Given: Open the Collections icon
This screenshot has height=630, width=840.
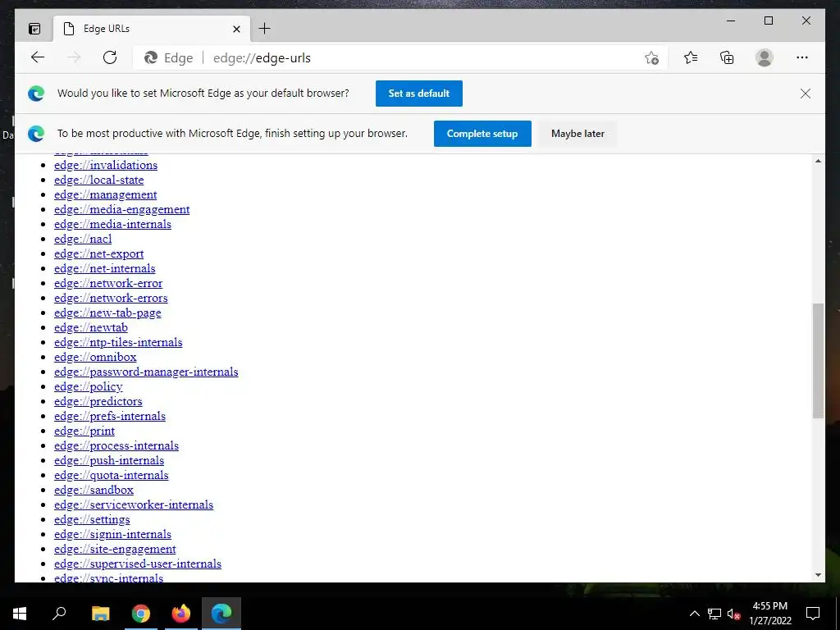Looking at the screenshot, I should [x=727, y=57].
